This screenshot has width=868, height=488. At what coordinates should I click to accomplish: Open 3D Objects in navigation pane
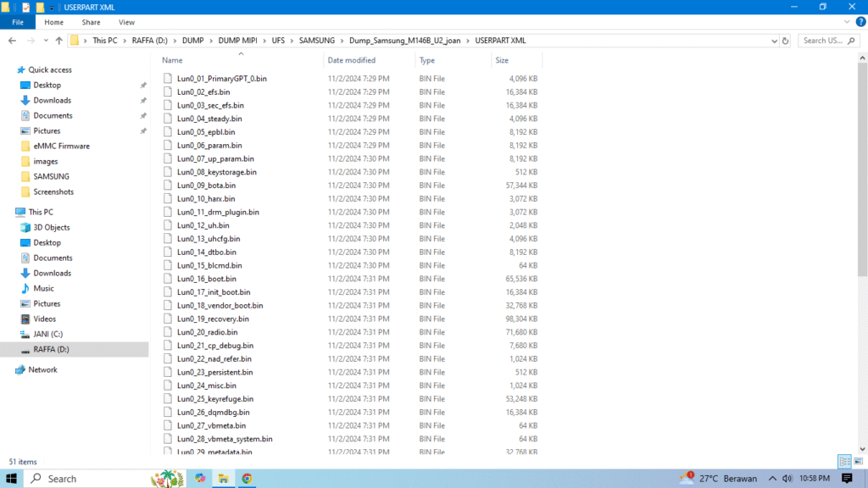pos(52,227)
